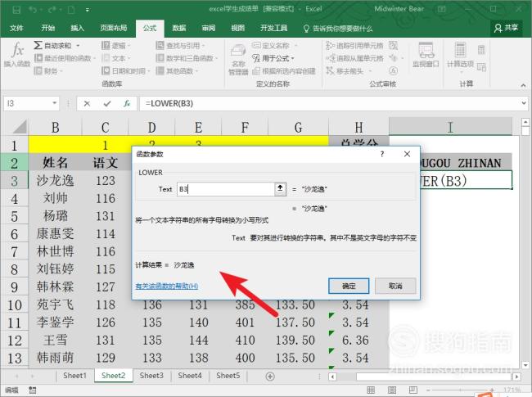Click the Evaluate Formula icon
The image size is (532, 397).
393,71
